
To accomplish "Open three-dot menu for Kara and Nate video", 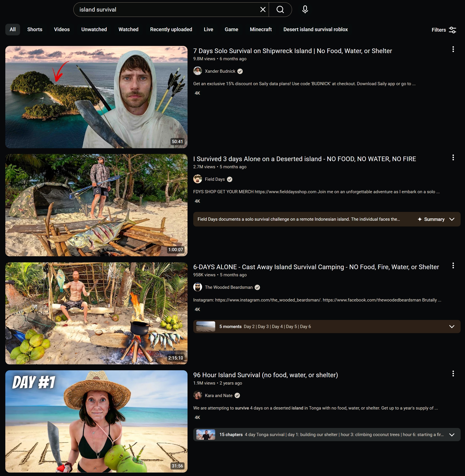I will point(453,374).
